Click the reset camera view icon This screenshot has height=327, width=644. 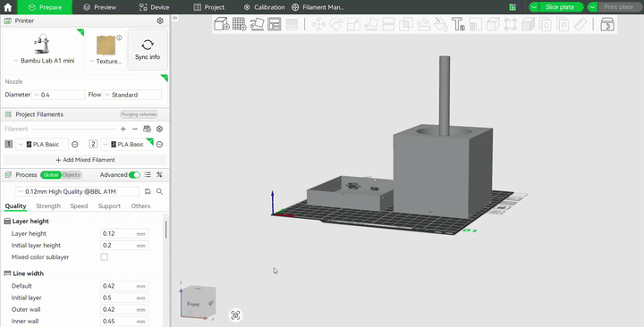click(235, 315)
